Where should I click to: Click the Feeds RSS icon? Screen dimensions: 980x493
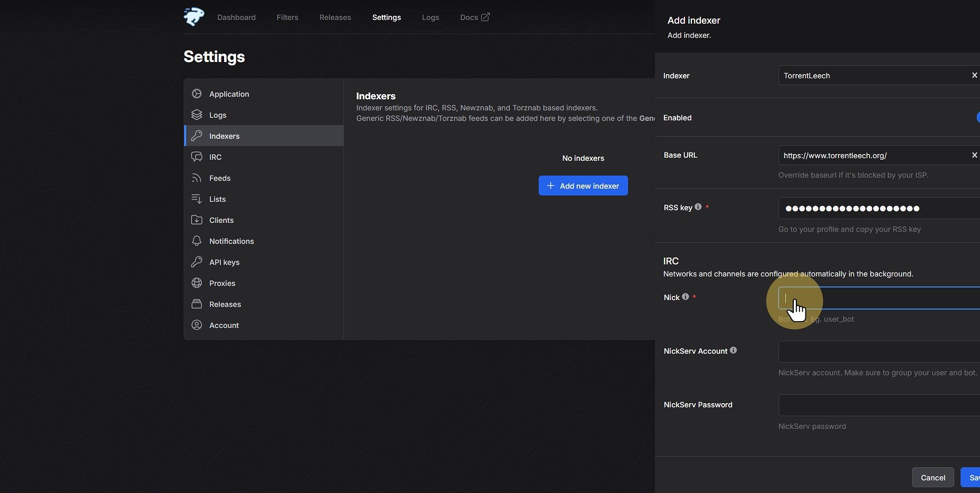pyautogui.click(x=197, y=178)
